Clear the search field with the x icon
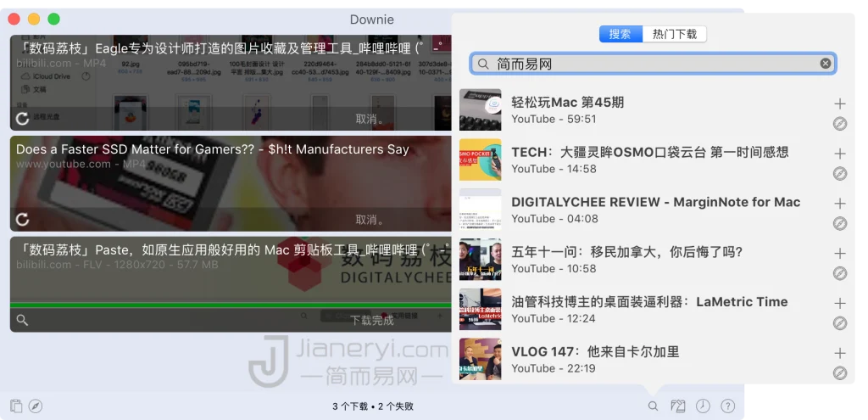The height and width of the screenshot is (420, 868). pos(825,64)
